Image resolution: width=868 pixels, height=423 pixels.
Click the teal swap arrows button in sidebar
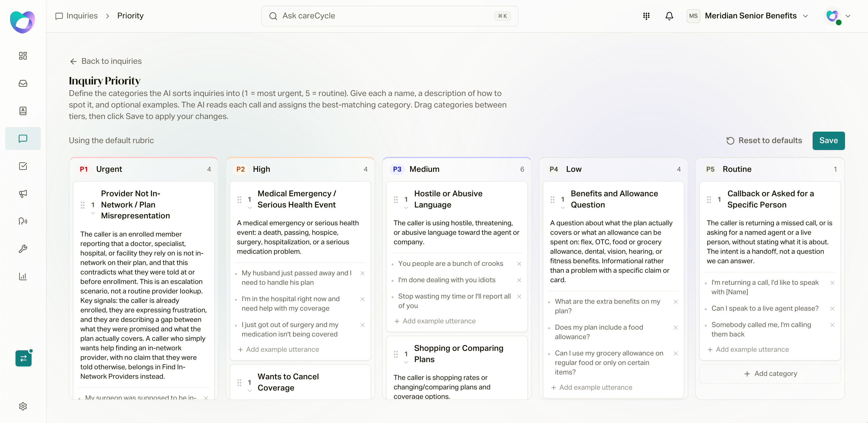point(23,358)
